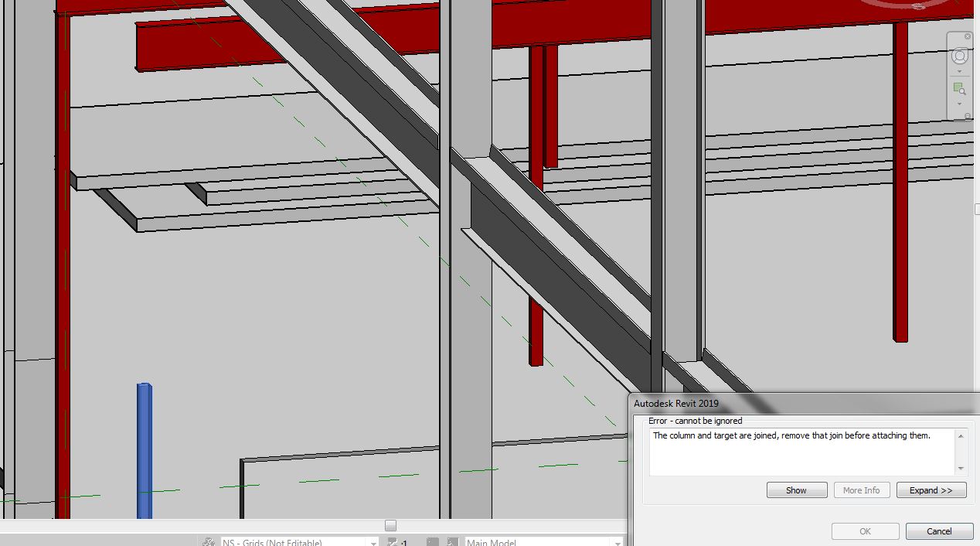Activate the Full Navigation Wheel
The height and width of the screenshot is (546, 980).
point(960,56)
